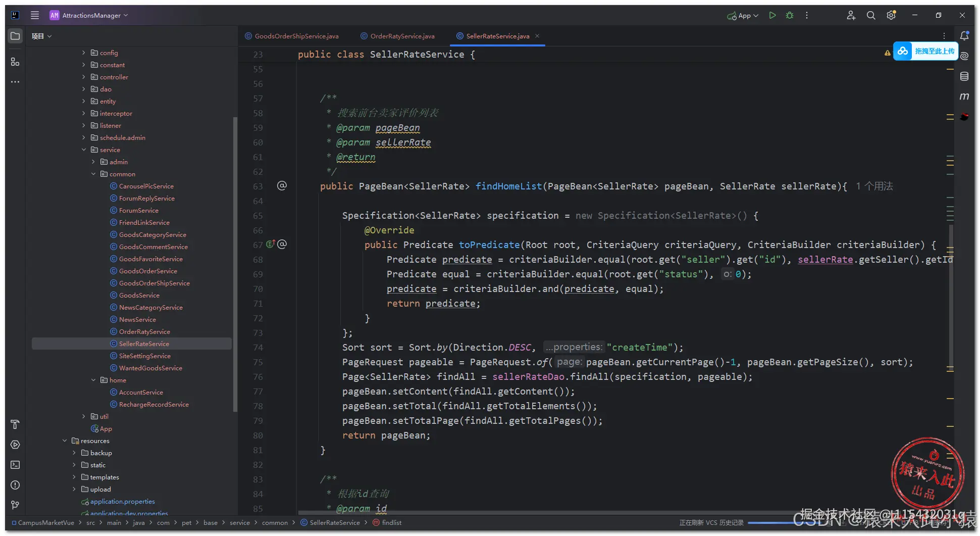The image size is (980, 536).
Task: Click the service breadcrumb segment
Action: [240, 522]
